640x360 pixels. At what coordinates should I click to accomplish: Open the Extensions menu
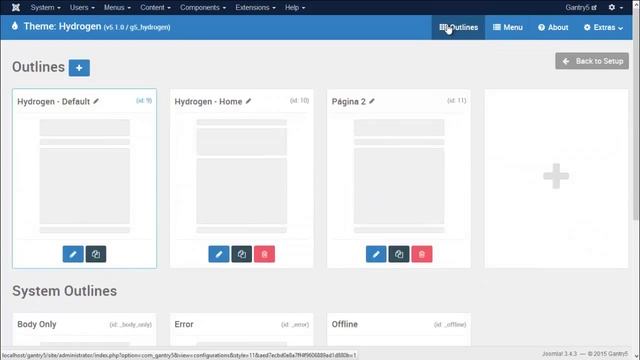click(x=255, y=7)
